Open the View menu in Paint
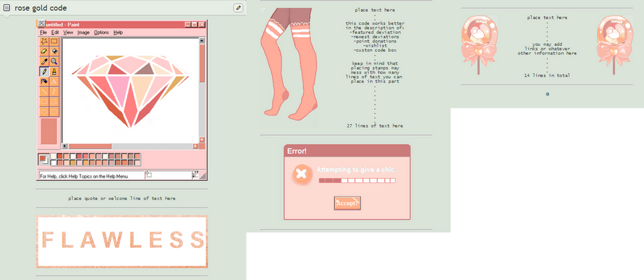The height and width of the screenshot is (280, 644). (68, 33)
